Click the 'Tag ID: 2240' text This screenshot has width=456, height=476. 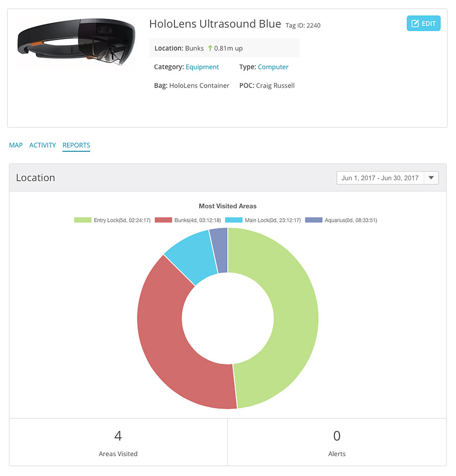tap(303, 25)
